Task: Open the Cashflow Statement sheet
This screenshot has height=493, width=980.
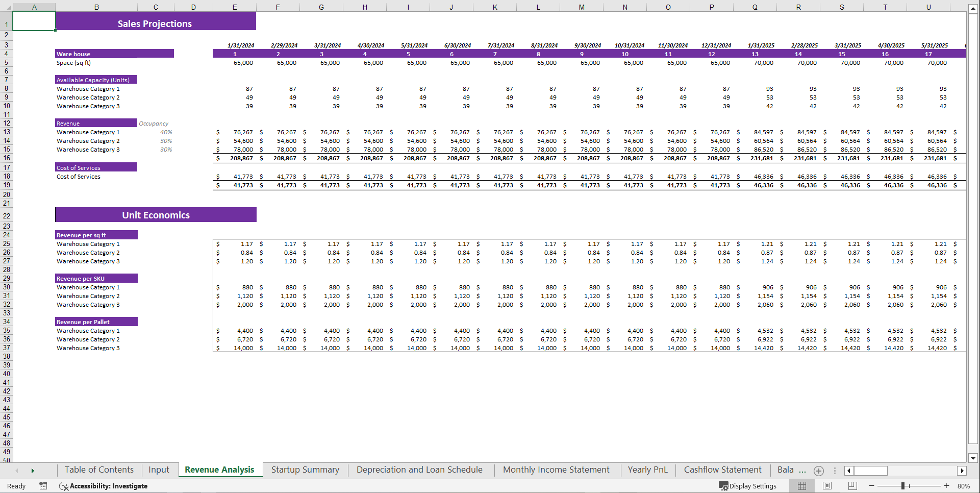Action: (x=722, y=470)
